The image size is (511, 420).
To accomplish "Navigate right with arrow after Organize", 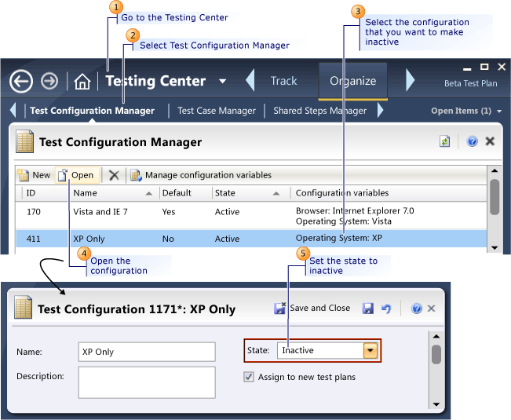I will (410, 80).
